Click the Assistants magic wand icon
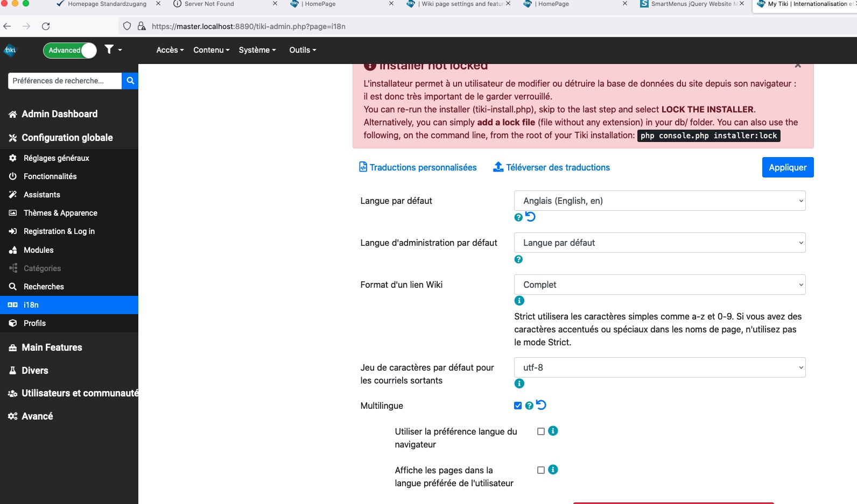This screenshot has height=504, width=857. click(x=13, y=195)
